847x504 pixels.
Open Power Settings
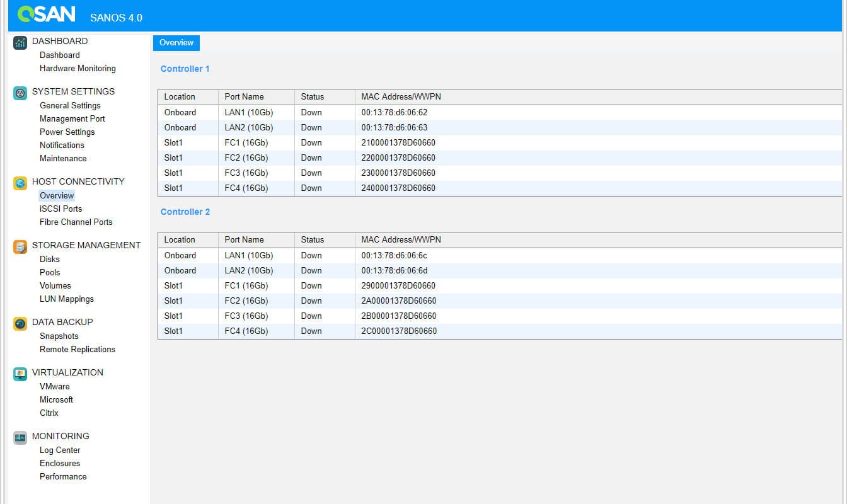(x=67, y=132)
